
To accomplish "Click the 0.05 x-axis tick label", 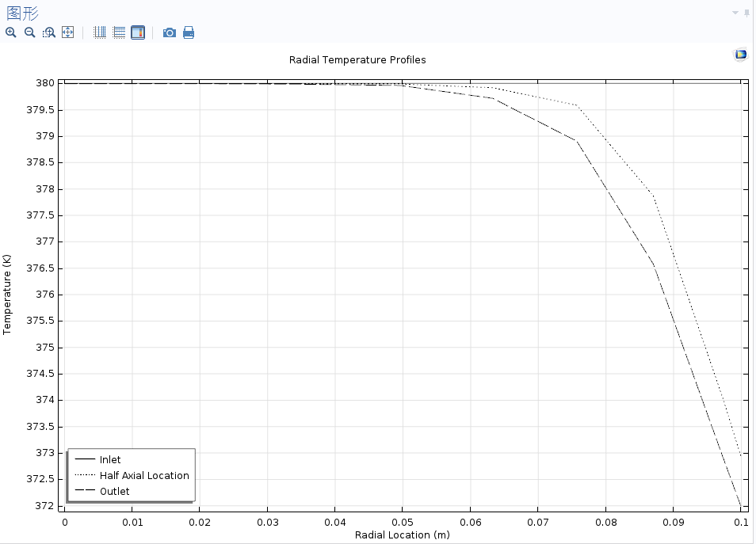I will 403,523.
